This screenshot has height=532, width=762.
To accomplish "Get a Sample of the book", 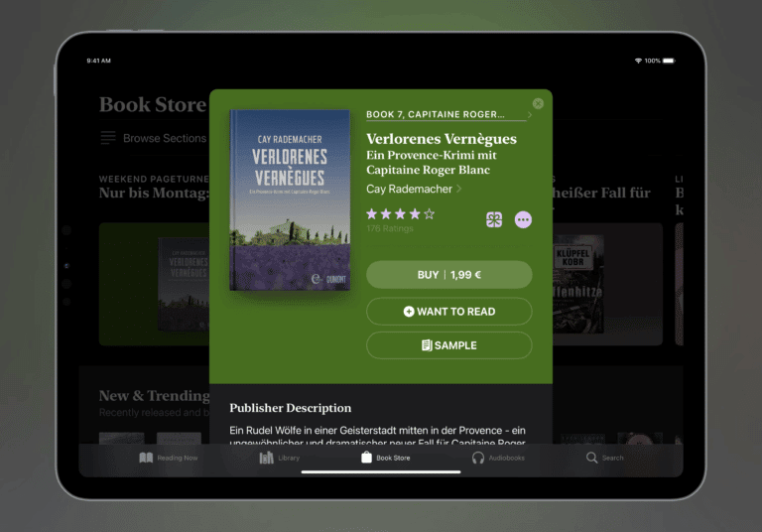I will (x=449, y=345).
